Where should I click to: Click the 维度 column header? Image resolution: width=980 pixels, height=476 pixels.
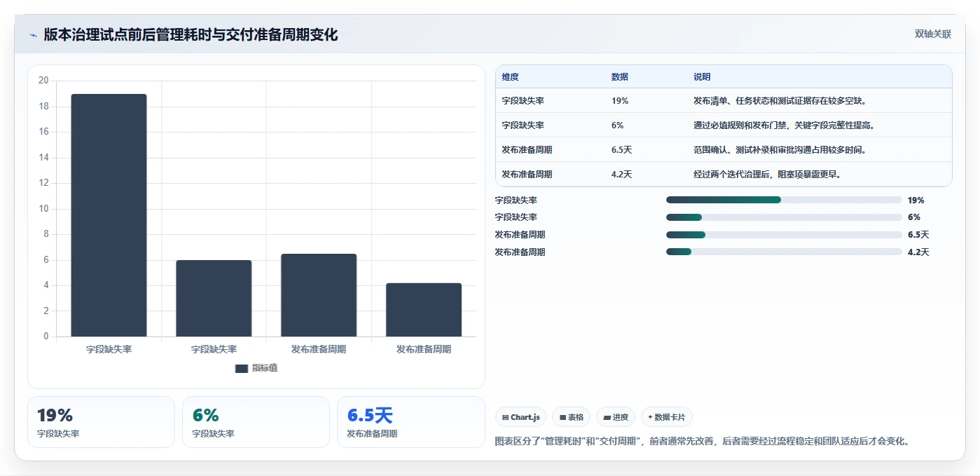511,77
